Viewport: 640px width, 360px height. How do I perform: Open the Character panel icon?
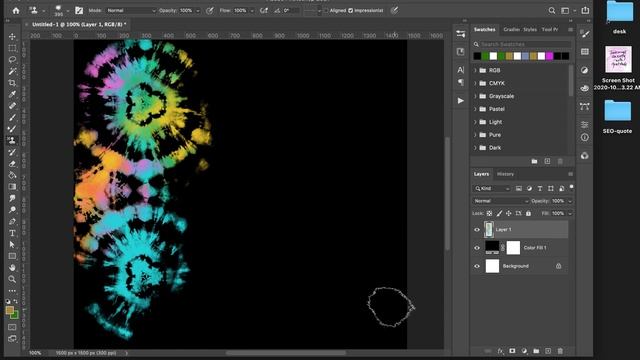(461, 70)
